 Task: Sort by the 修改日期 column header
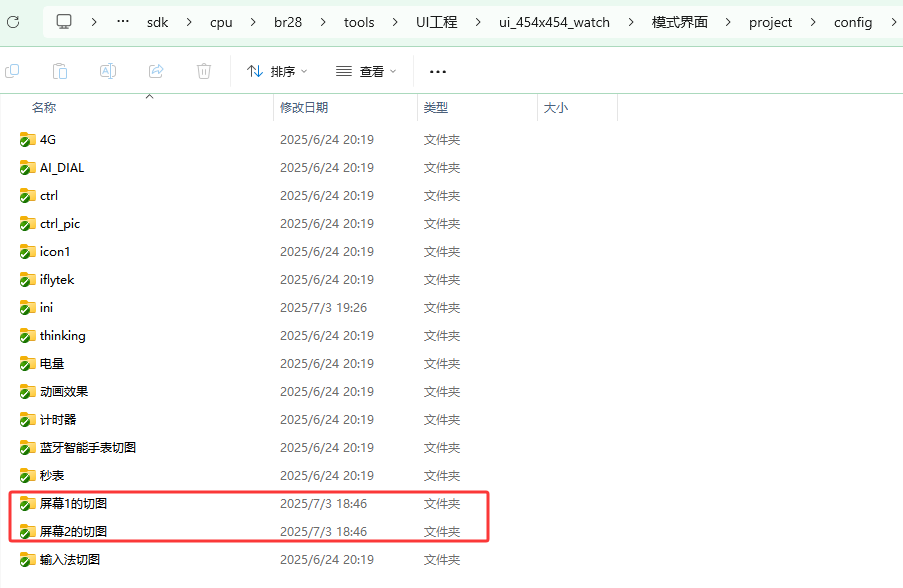pyautogui.click(x=303, y=108)
